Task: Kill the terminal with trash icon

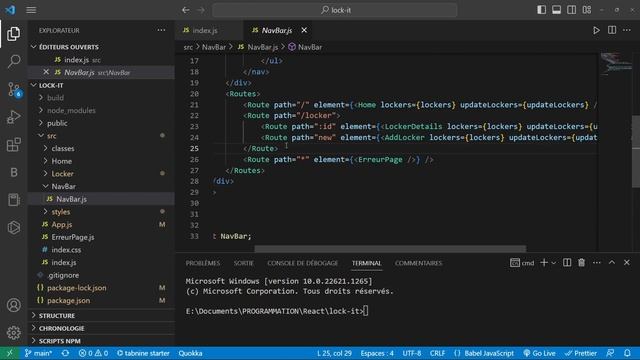Action: click(x=581, y=263)
